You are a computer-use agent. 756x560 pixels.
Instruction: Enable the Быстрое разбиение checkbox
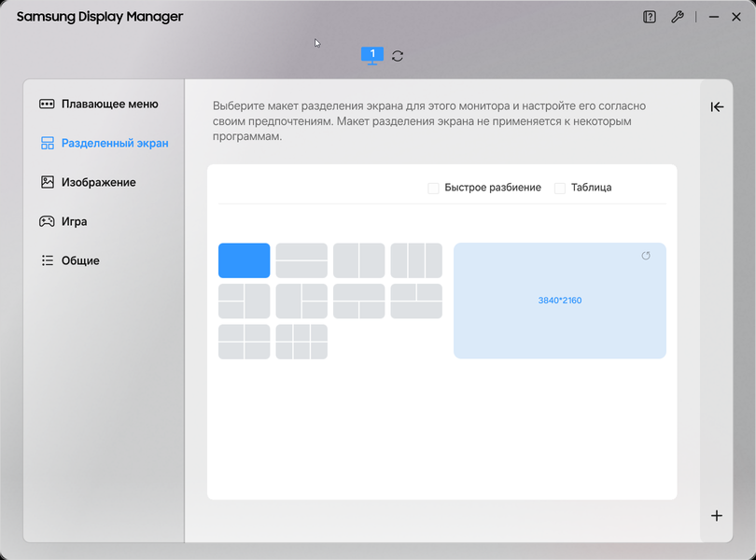(x=433, y=189)
